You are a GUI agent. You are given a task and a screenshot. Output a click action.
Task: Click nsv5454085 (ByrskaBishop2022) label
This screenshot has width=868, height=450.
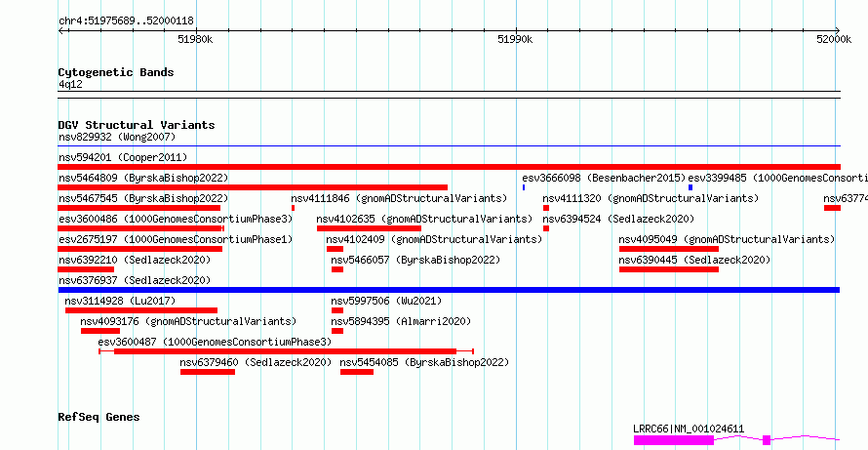424,362
